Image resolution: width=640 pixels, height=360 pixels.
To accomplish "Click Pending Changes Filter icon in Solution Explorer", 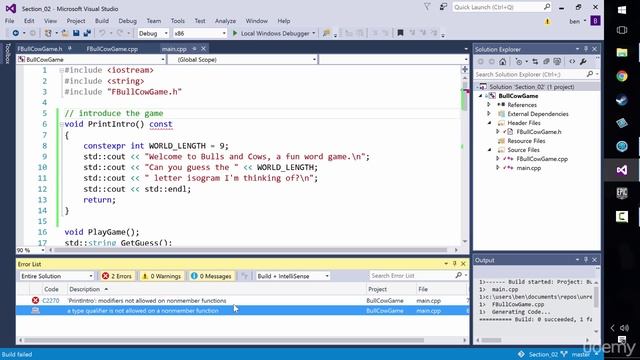I will [519, 62].
